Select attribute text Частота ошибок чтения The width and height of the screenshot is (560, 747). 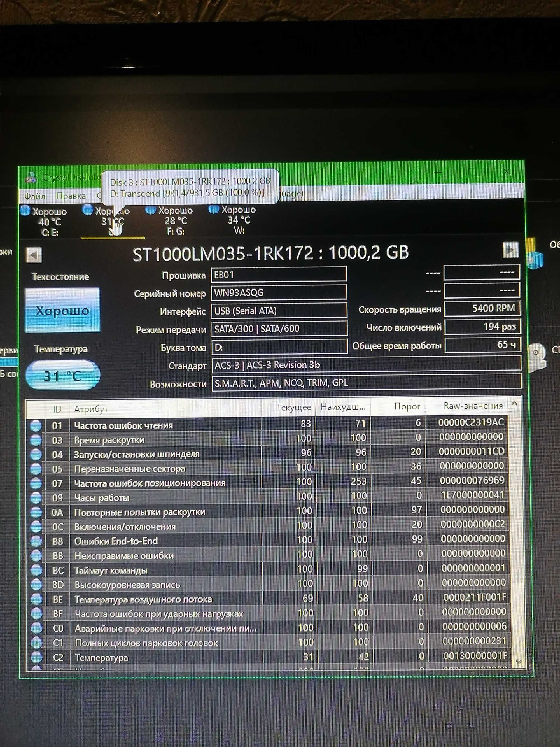coord(123,425)
